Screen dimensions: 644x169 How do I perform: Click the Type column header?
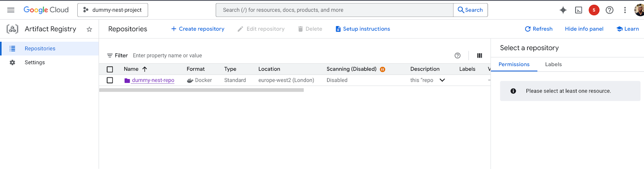(x=230, y=69)
